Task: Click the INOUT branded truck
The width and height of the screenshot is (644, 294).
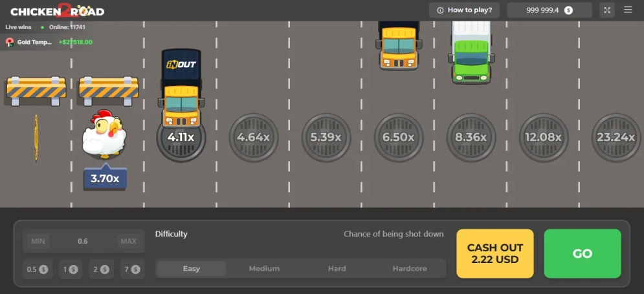Action: click(181, 87)
